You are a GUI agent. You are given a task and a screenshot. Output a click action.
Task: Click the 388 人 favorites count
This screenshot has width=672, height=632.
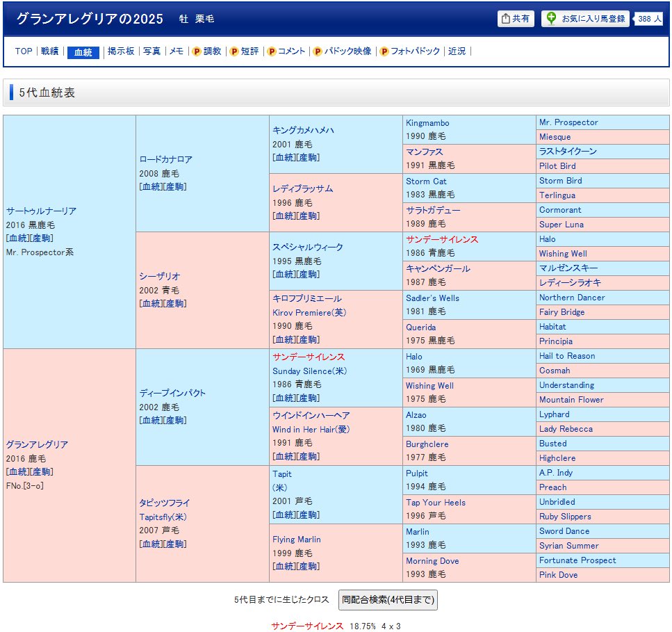click(649, 19)
